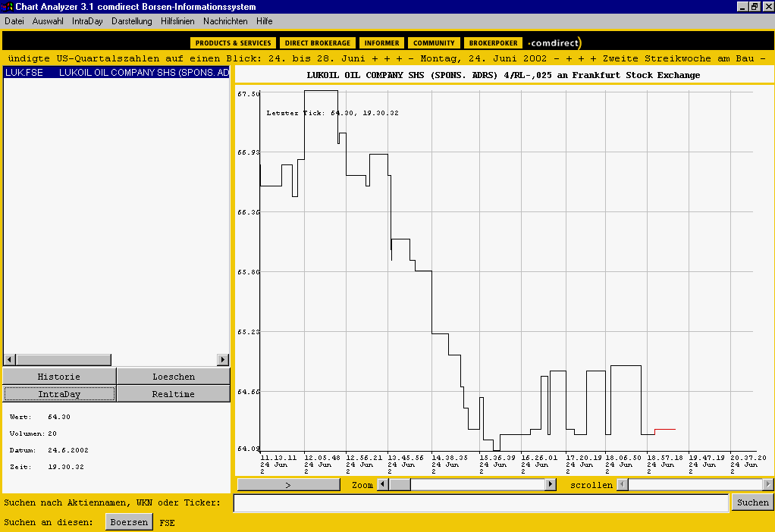Click the stock list left scroll arrow
Viewport: 775px width, 532px height.
point(9,359)
